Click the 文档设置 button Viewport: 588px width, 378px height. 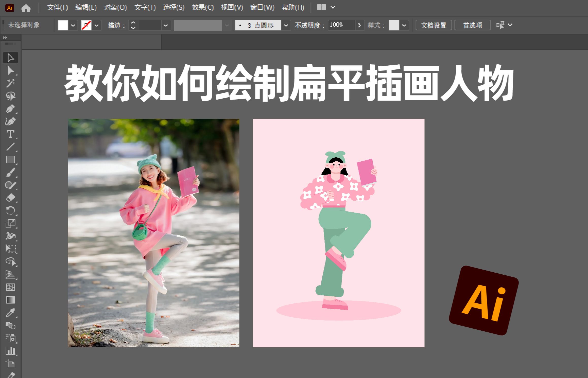(x=434, y=25)
